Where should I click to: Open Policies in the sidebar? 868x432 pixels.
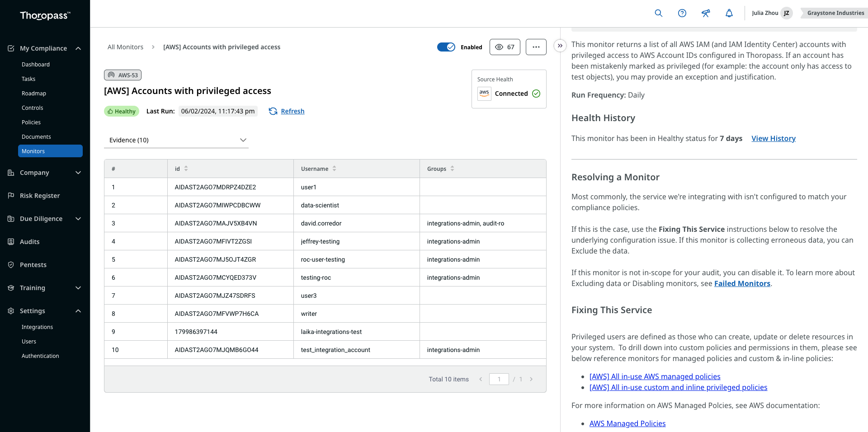31,122
